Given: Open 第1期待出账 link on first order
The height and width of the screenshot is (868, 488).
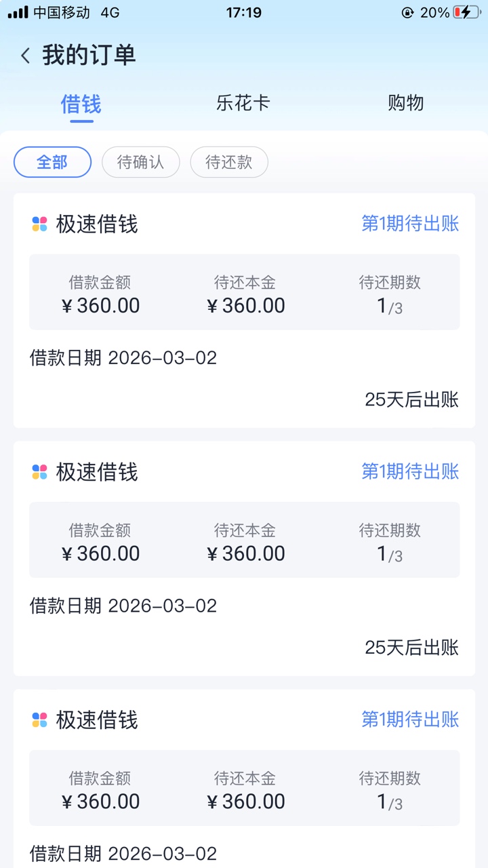Looking at the screenshot, I should [x=410, y=224].
